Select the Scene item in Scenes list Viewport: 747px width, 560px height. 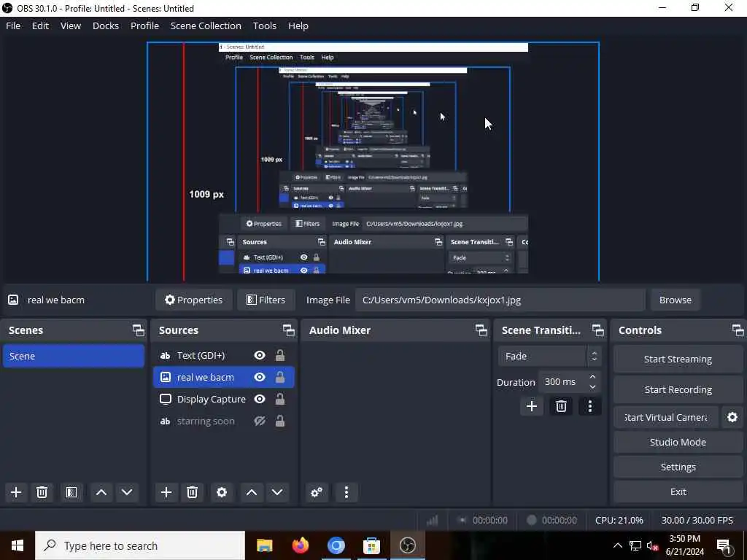pos(74,356)
